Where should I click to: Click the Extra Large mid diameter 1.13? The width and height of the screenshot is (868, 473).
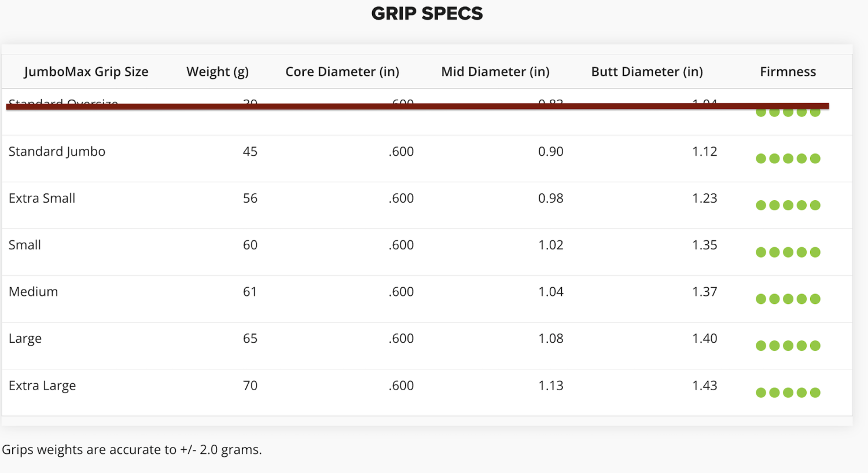(551, 386)
